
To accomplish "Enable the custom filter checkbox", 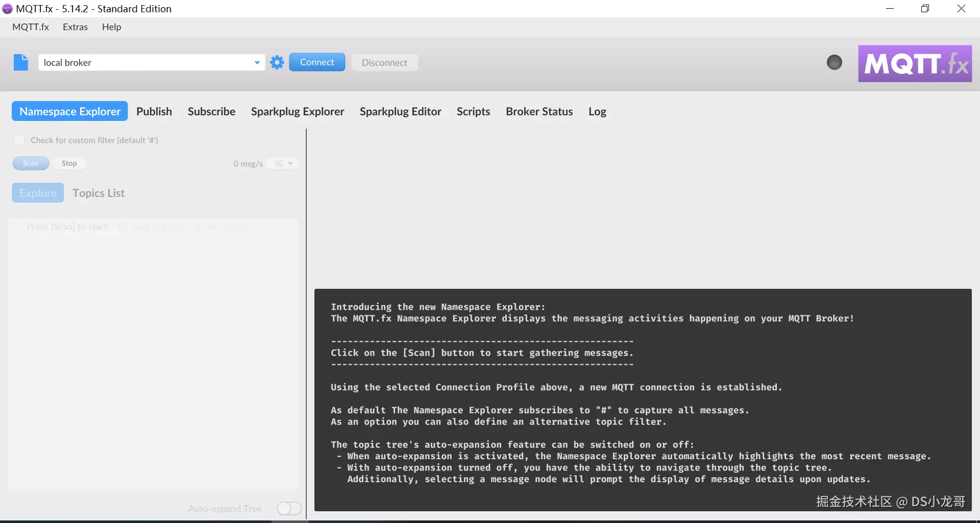I will coord(19,140).
